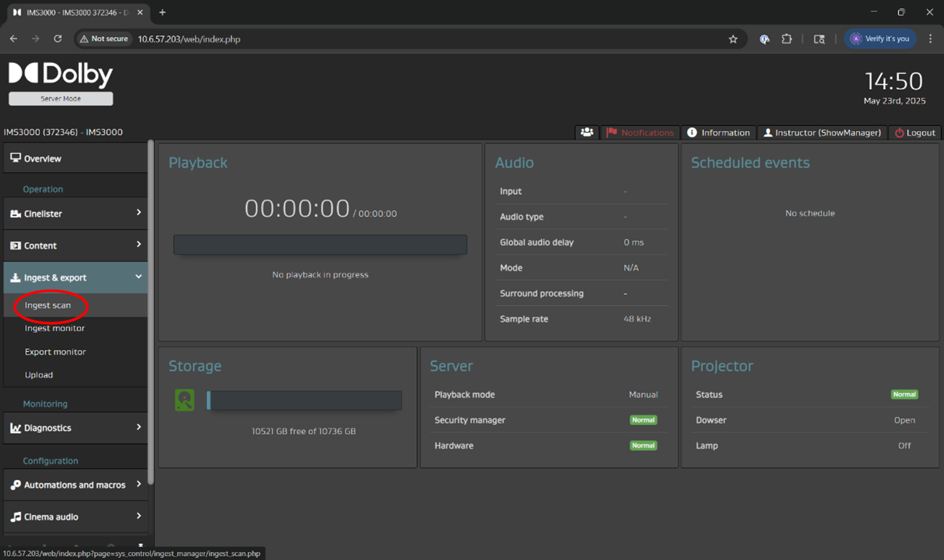Select Export monitor in sidebar
The image size is (944, 560).
pyautogui.click(x=55, y=351)
